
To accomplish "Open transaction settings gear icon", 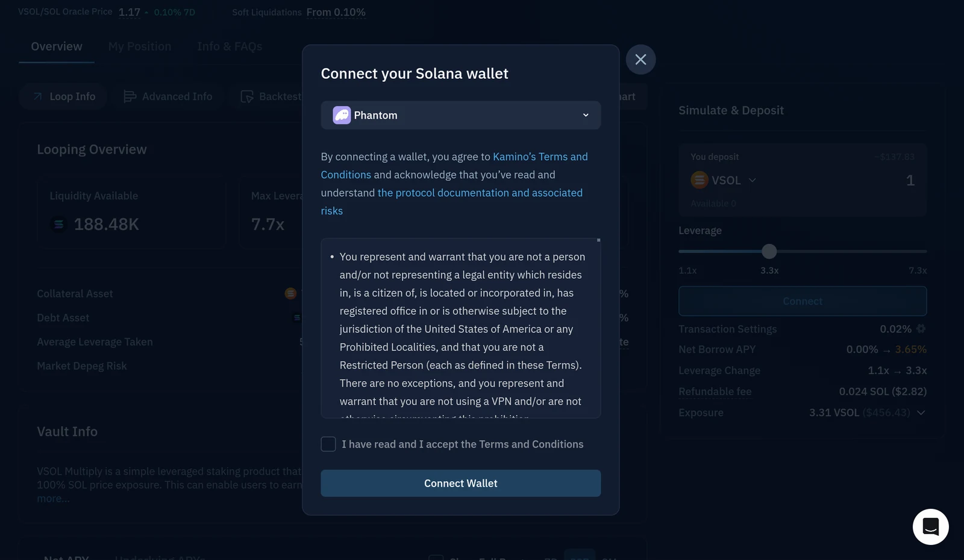I will pos(921,329).
